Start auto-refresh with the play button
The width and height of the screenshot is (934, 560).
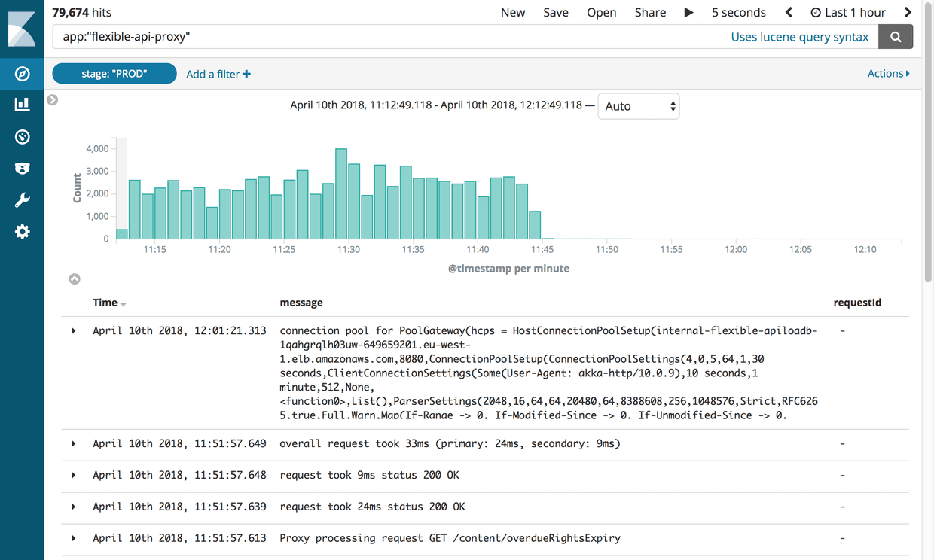click(688, 12)
